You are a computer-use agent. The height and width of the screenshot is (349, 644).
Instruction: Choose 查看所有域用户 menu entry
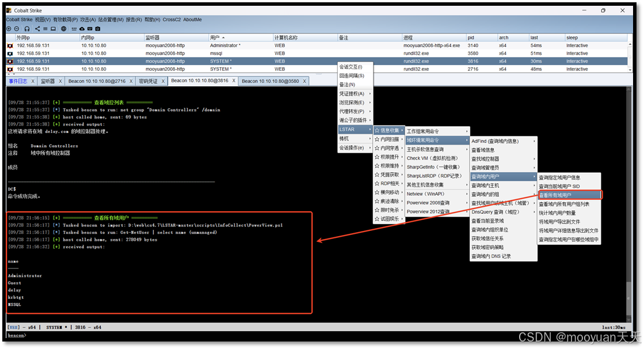pos(569,195)
